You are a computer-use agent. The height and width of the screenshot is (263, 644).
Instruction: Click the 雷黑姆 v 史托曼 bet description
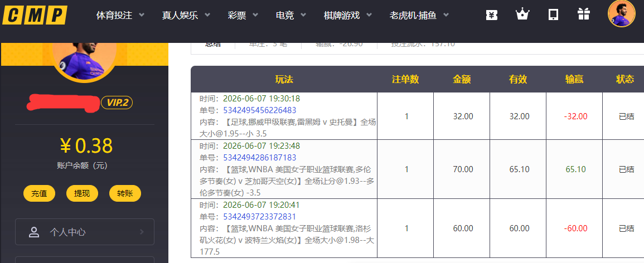tap(288, 128)
